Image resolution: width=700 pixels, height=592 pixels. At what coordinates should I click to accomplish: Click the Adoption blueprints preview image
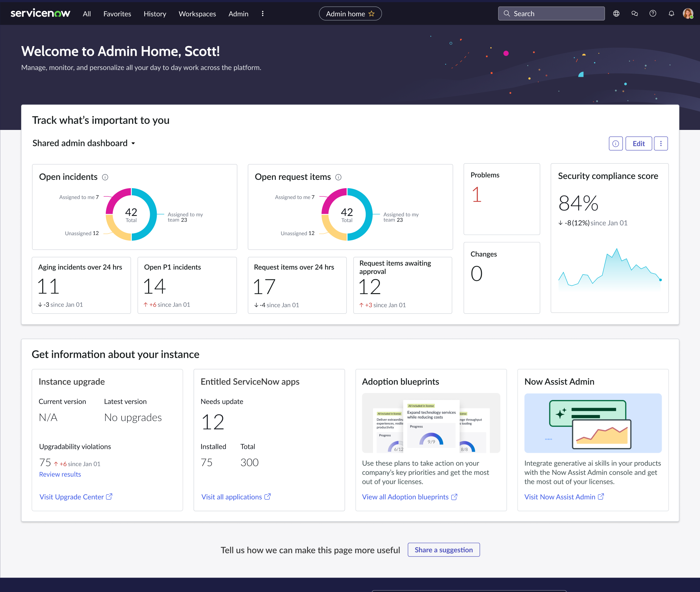431,423
